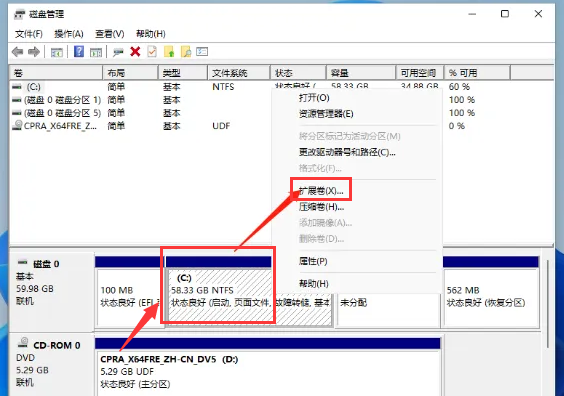Click the disc icon beside CPRA_X64FRE_Z...

(17, 126)
